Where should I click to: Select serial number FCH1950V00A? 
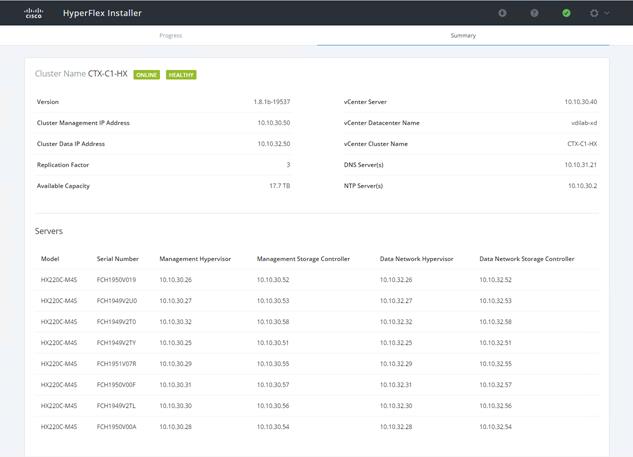(116, 427)
